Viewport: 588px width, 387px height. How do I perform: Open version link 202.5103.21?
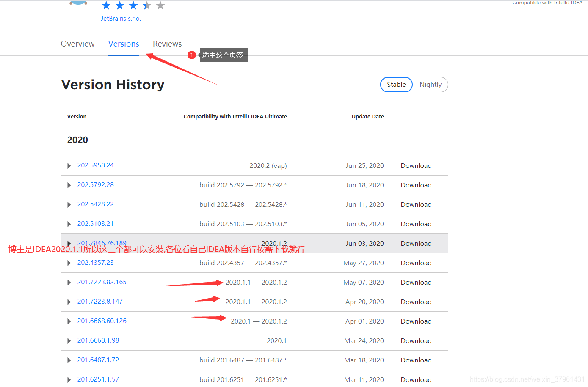click(x=96, y=224)
